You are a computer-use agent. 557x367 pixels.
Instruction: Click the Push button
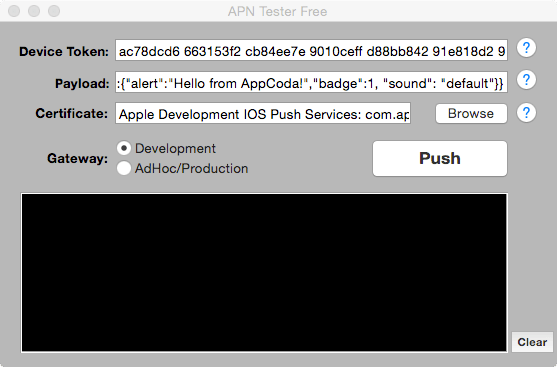coord(440,158)
